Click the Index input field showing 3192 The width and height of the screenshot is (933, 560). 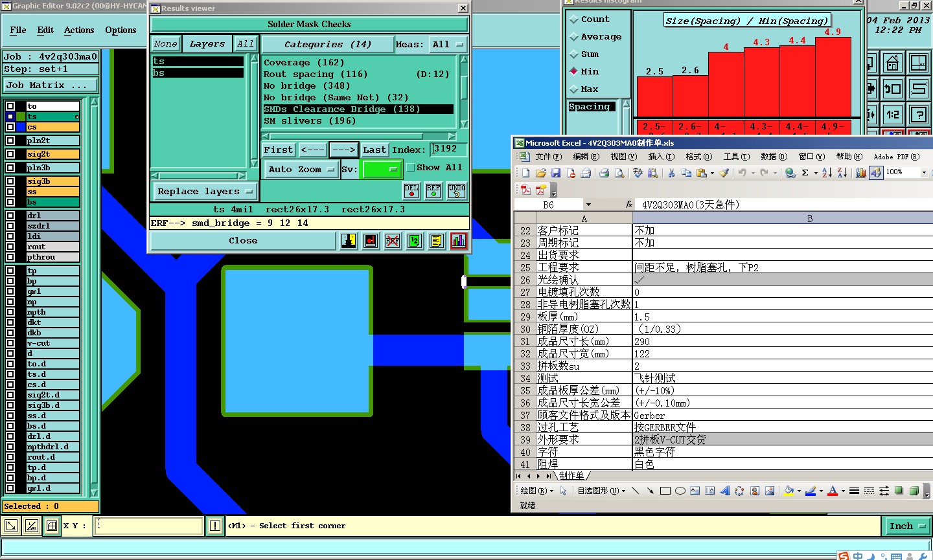449,150
